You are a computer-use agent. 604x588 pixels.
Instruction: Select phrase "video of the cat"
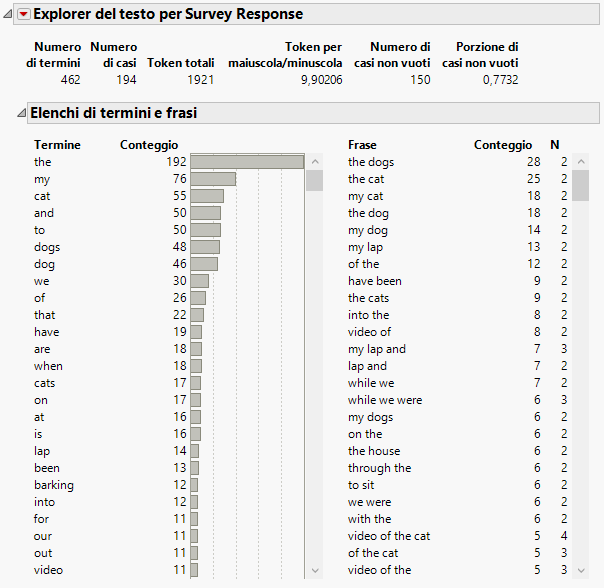point(389,536)
